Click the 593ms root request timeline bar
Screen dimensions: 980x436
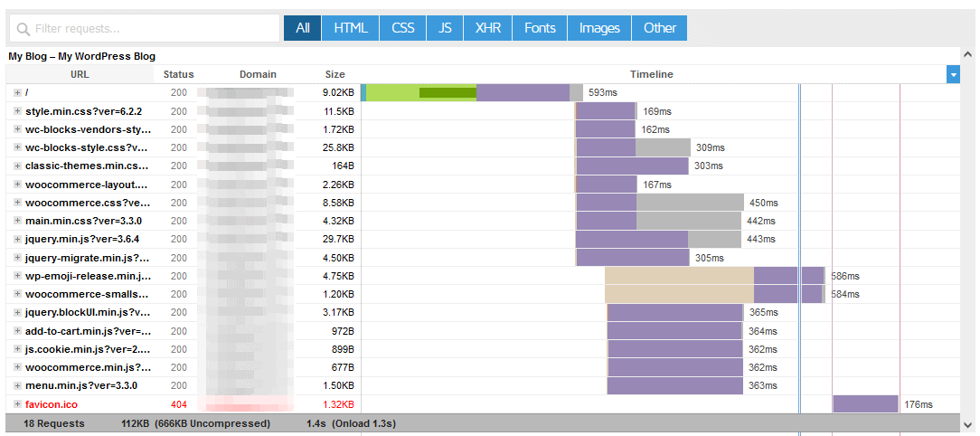473,92
